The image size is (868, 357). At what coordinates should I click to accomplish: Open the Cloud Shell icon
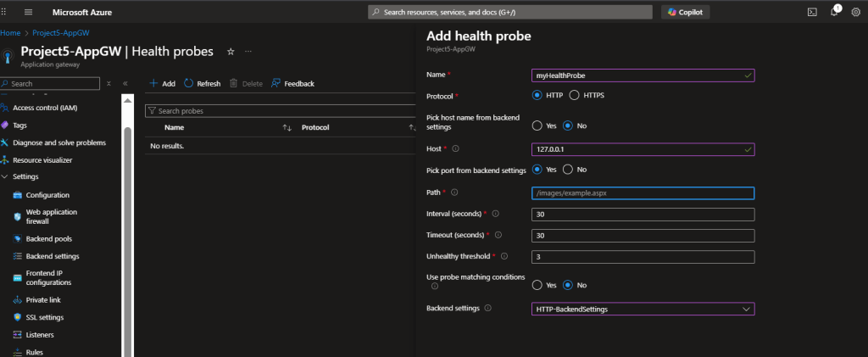pos(811,12)
